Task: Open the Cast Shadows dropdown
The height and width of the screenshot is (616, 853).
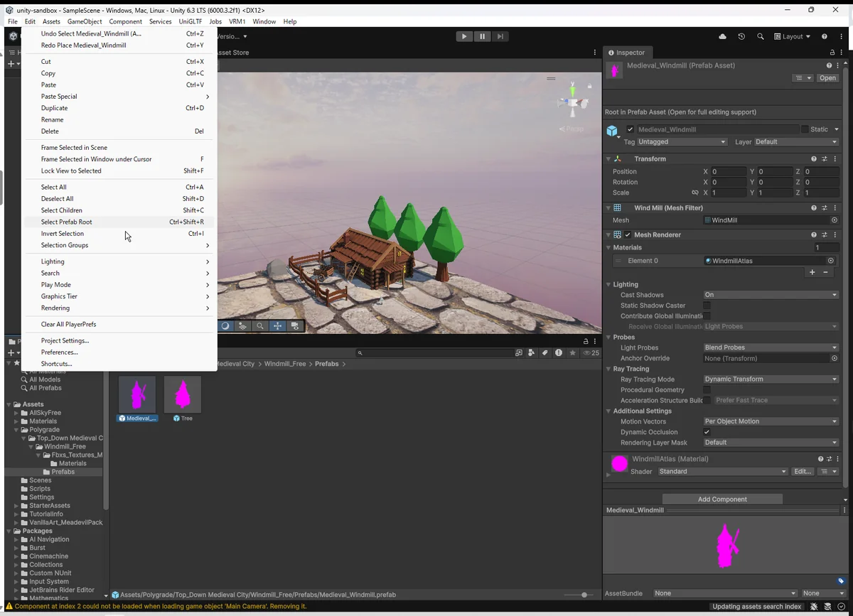Action: coord(771,295)
